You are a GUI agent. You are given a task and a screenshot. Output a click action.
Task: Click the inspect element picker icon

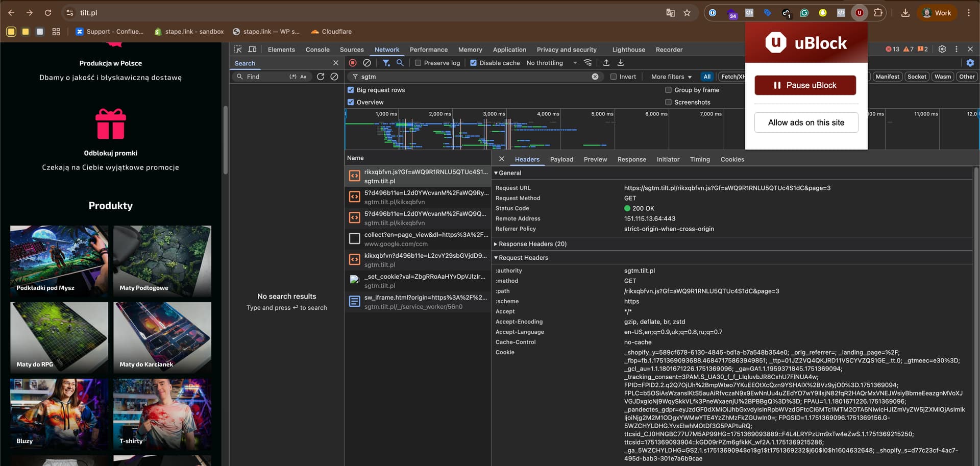tap(238, 50)
